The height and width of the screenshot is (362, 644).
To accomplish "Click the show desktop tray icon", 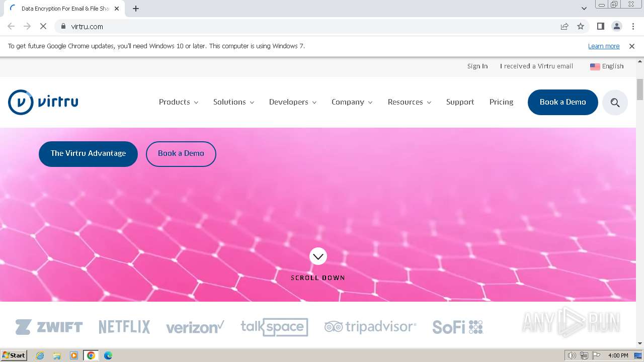I will (x=638, y=355).
